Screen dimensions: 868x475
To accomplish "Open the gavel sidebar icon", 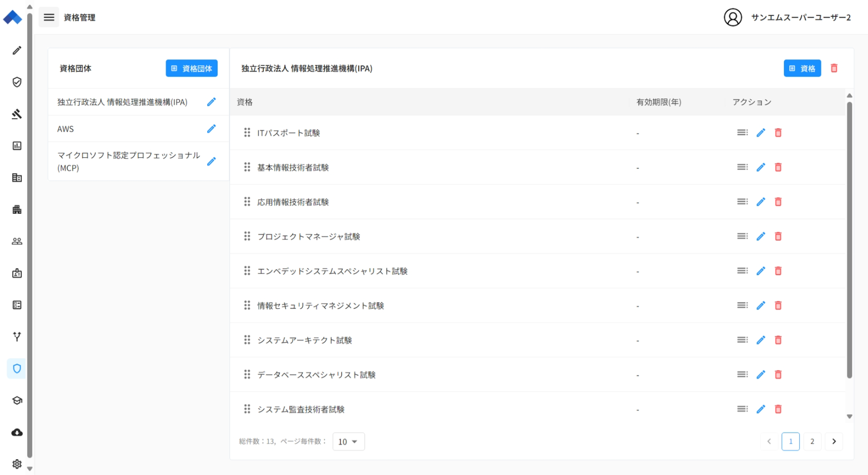I will coord(17,114).
